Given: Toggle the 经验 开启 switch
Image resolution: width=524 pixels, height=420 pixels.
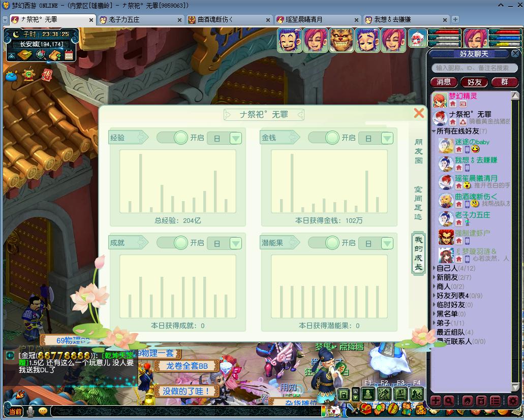Looking at the screenshot, I should [x=172, y=138].
